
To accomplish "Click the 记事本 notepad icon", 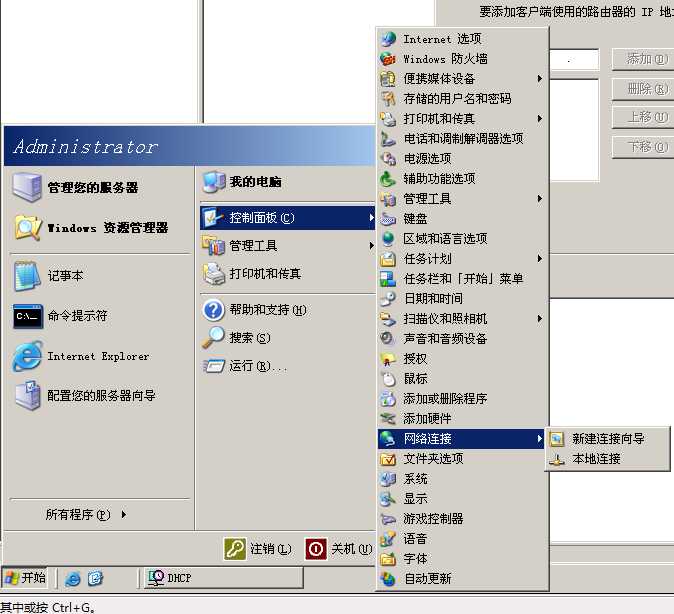I will pyautogui.click(x=28, y=276).
